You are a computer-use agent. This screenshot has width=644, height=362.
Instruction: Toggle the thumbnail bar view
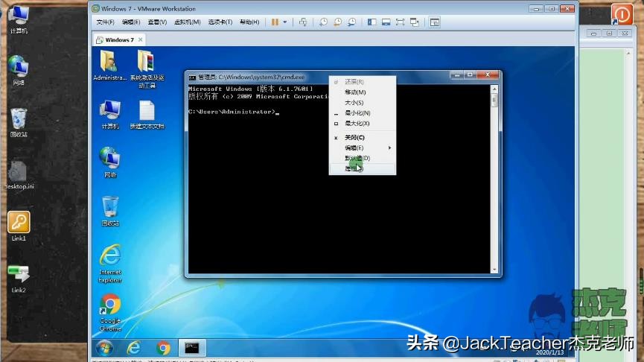pos(386,22)
